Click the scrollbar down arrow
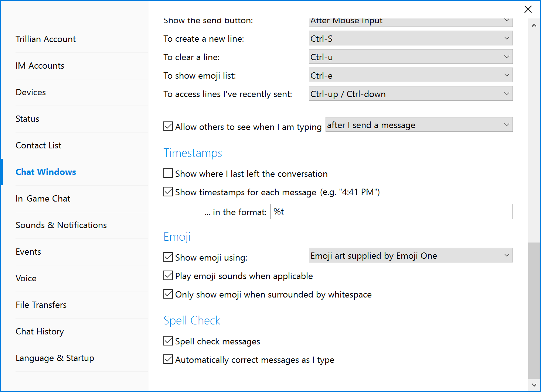The height and width of the screenshot is (392, 541). click(534, 385)
